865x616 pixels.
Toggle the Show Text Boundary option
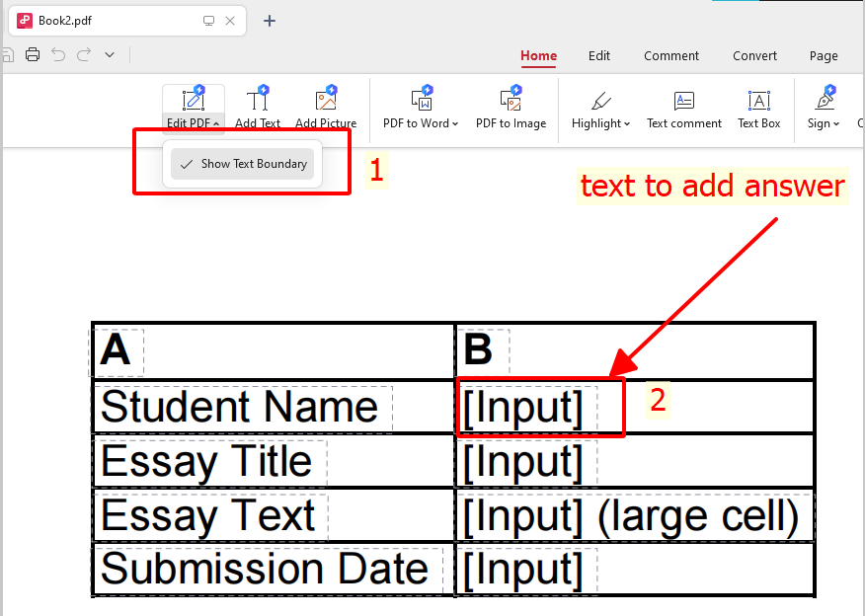[243, 164]
